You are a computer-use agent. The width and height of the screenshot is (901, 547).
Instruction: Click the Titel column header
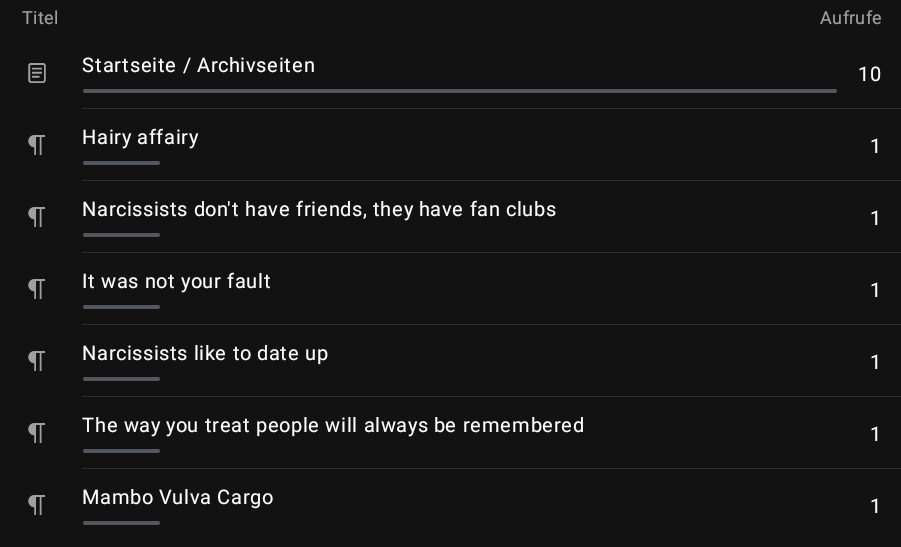[x=40, y=18]
